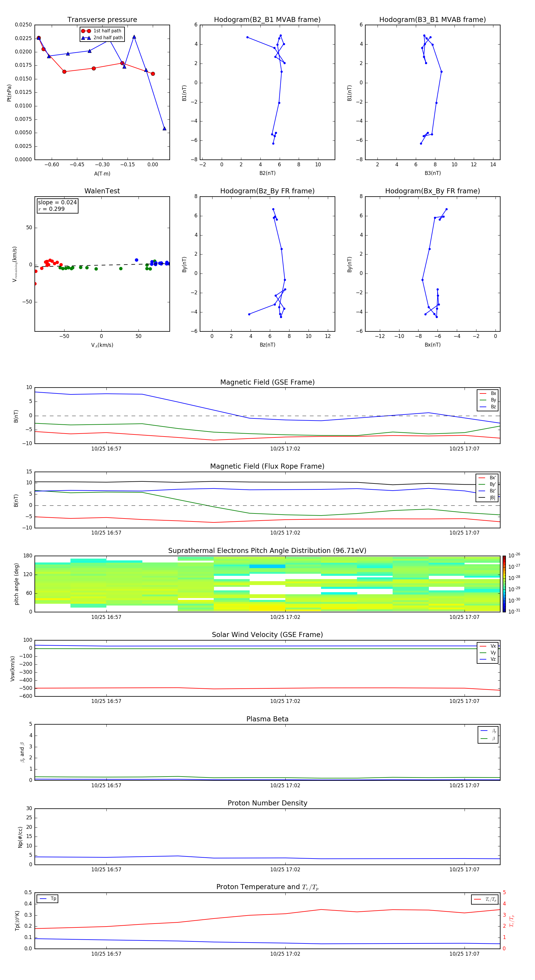
Task: Click '10/25 17:02' tick under Proton Temperature plot
Action: pos(285,954)
